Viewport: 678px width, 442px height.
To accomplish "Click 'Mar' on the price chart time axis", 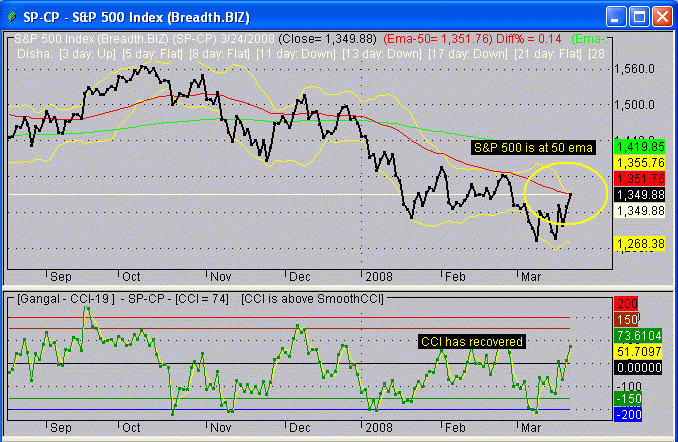I will [x=531, y=277].
